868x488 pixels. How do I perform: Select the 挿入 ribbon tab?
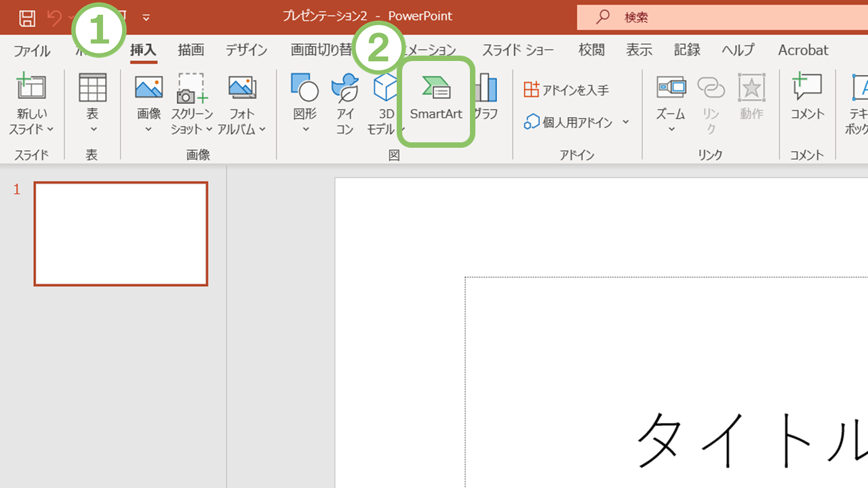click(x=143, y=50)
